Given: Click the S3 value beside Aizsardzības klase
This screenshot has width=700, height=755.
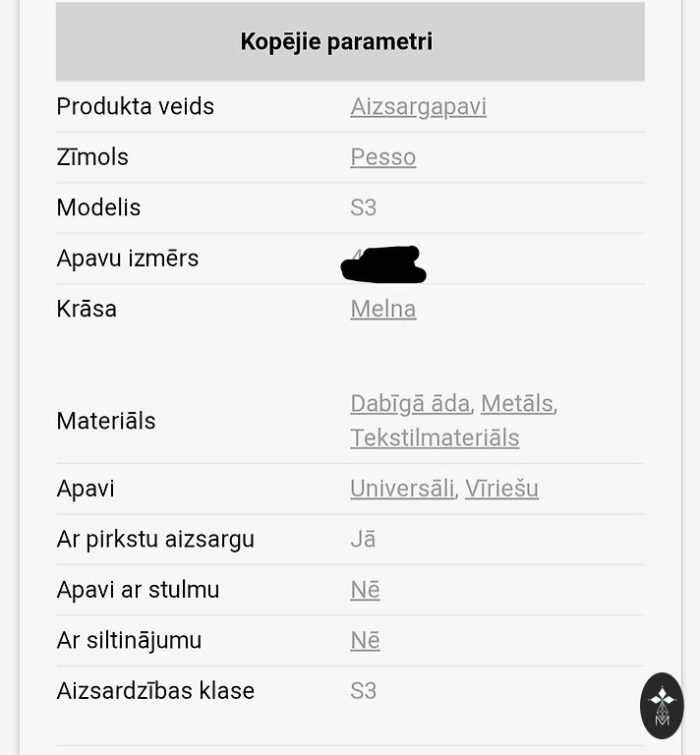Looking at the screenshot, I should 363,691.
